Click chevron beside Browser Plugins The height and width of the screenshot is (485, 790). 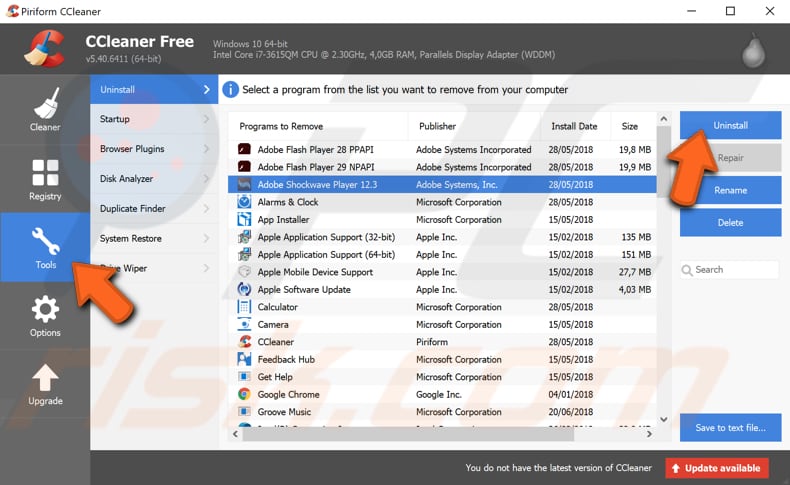tap(207, 149)
